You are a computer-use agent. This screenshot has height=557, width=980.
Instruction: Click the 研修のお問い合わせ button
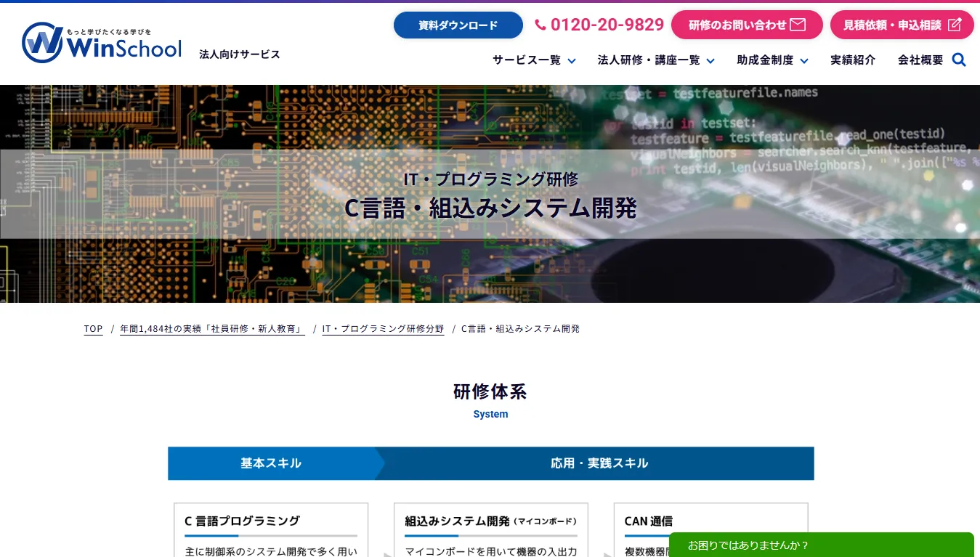747,24
